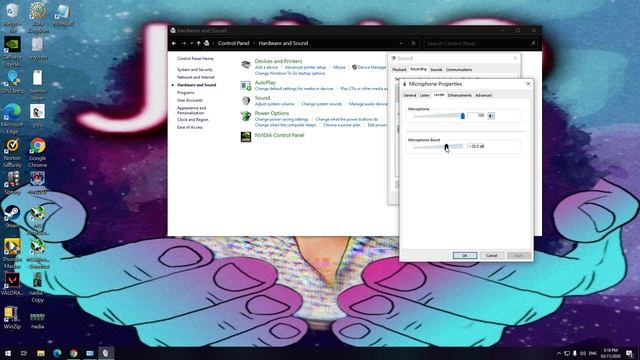Select Network and Internet in sidebar
Image resolution: width=640 pixels, height=360 pixels.
[x=196, y=77]
